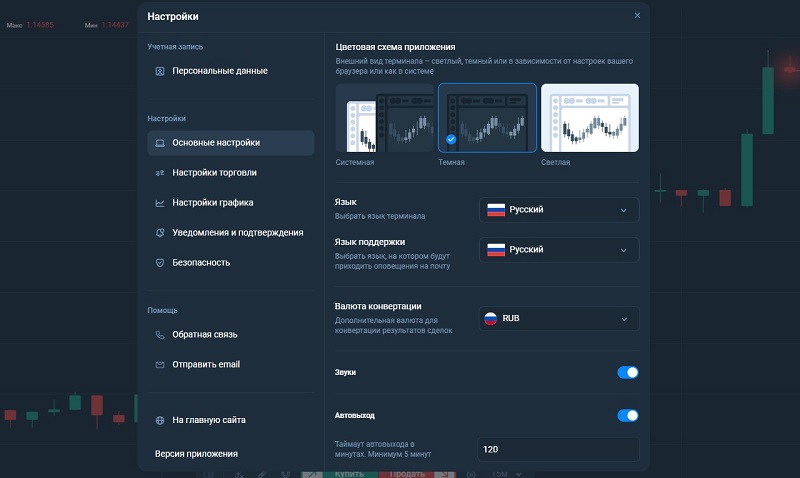Image resolution: width=800 pixels, height=478 pixels.
Task: Go to На главную сайта
Action: tap(231, 420)
